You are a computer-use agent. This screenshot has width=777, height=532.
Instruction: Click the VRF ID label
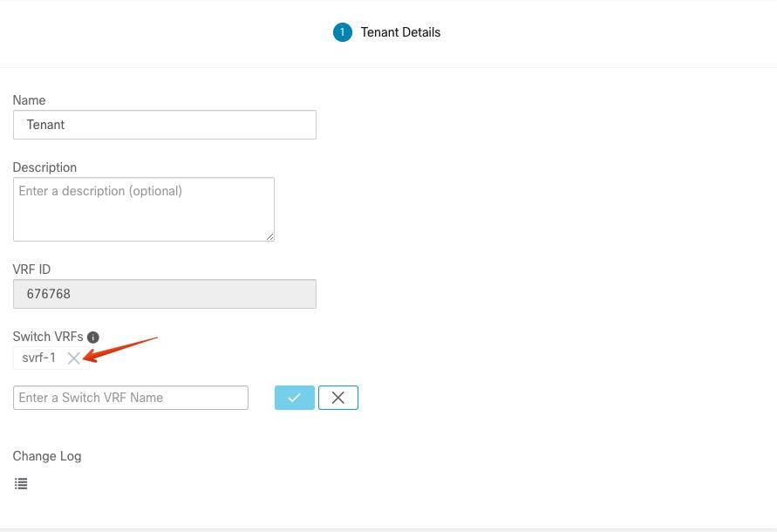tap(31, 269)
